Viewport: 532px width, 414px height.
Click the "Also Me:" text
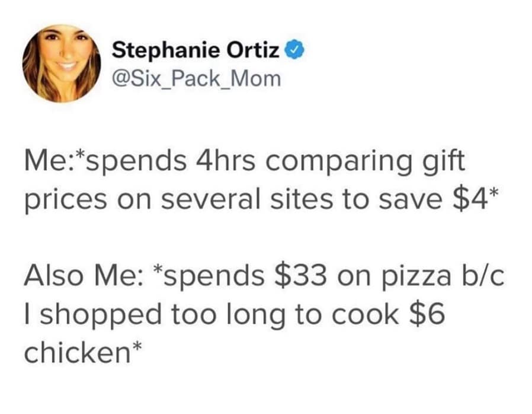click(81, 278)
